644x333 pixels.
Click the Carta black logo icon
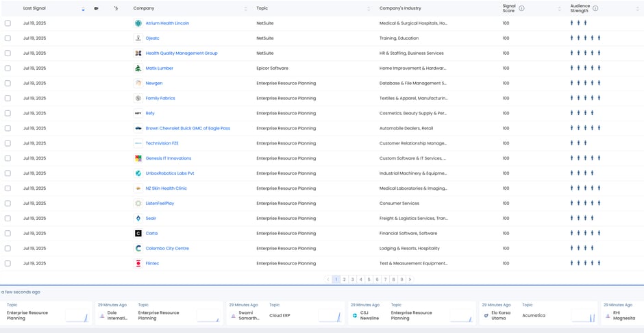click(138, 233)
